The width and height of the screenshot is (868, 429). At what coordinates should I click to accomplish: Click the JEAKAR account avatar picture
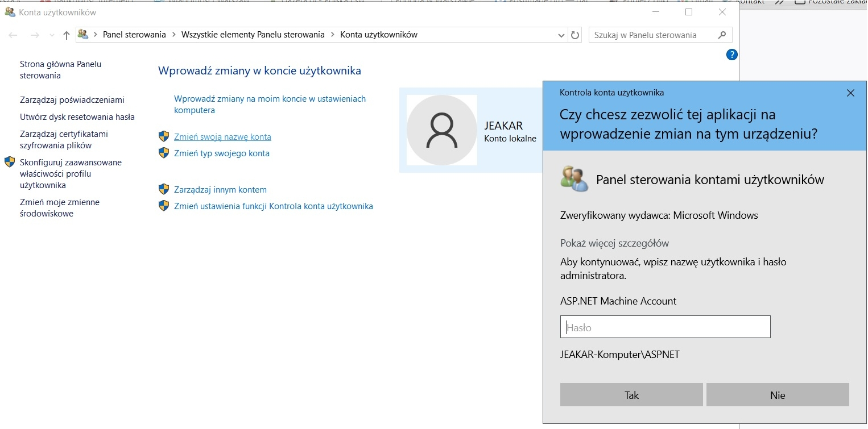coord(442,130)
